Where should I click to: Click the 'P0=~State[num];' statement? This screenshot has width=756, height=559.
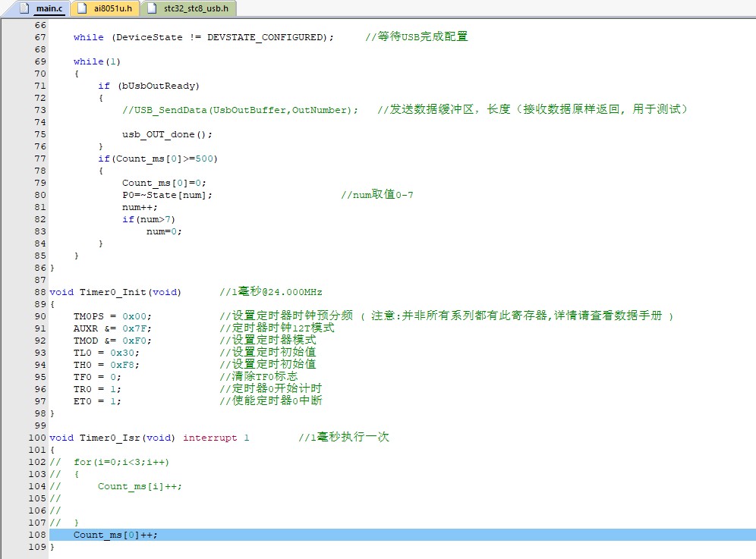tap(167, 195)
